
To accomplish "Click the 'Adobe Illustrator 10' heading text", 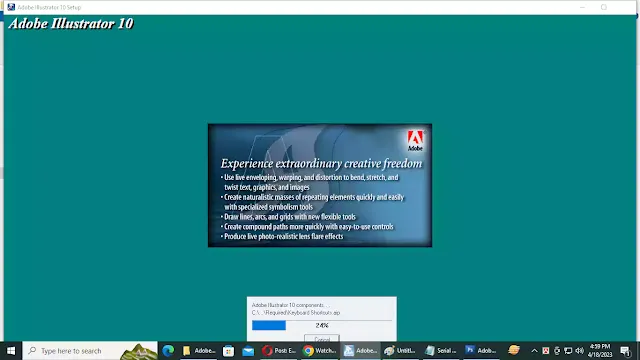I will tap(71, 24).
